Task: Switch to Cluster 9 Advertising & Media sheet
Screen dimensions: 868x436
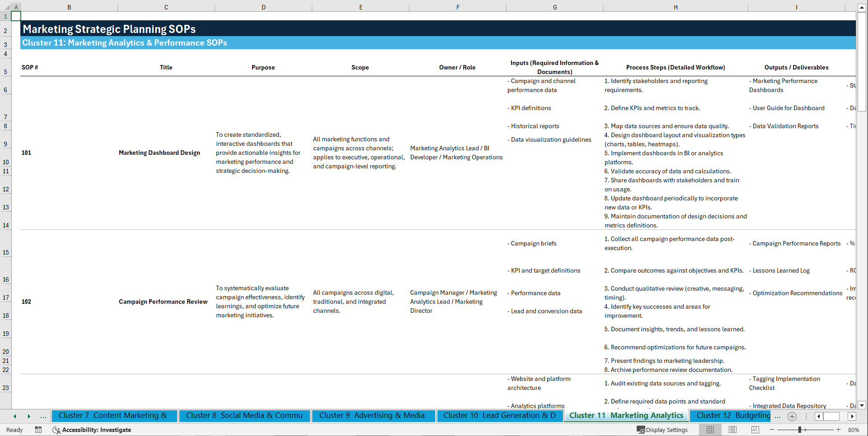Action: click(x=373, y=416)
